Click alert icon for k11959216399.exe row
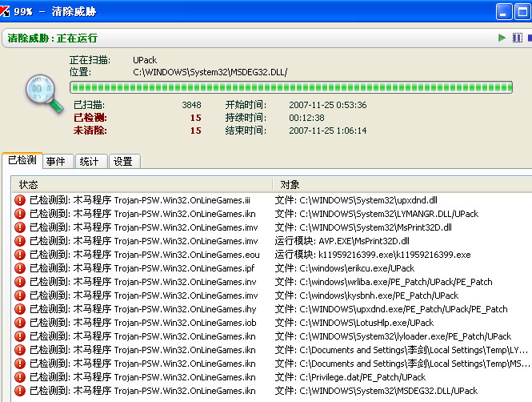This screenshot has width=532, height=402. pyautogui.click(x=20, y=255)
